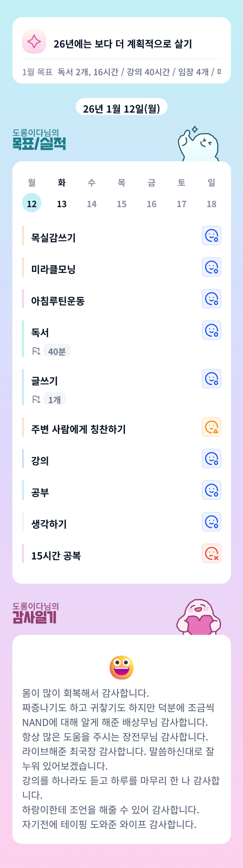Click the blue smiley icon for 글쓰기
The width and height of the screenshot is (243, 868).
click(x=211, y=378)
